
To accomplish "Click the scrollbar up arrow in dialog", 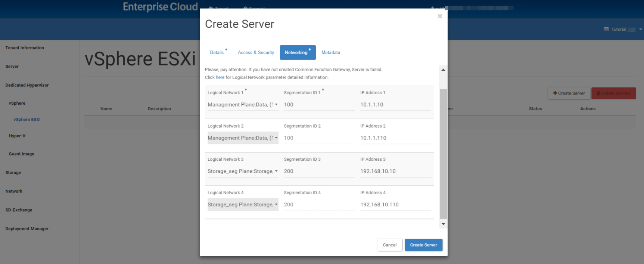I will coord(443,70).
